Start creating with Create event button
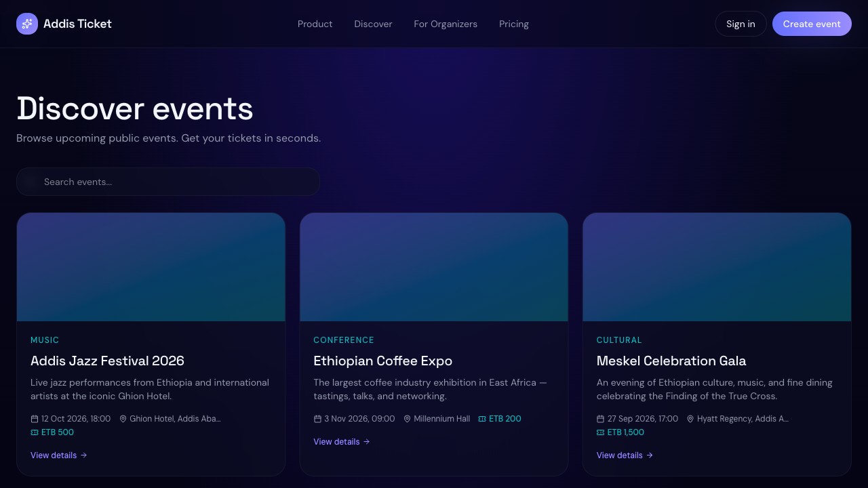This screenshot has width=868, height=488. (812, 24)
